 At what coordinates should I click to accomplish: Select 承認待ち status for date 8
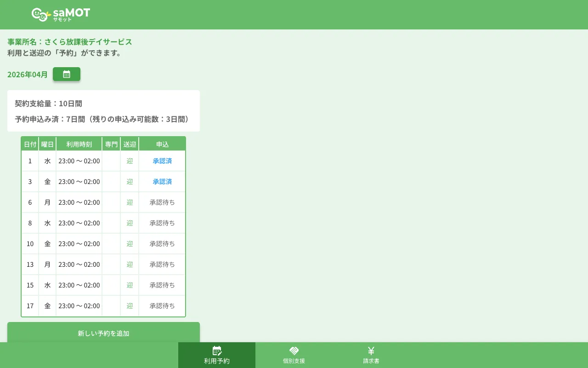pyautogui.click(x=162, y=223)
